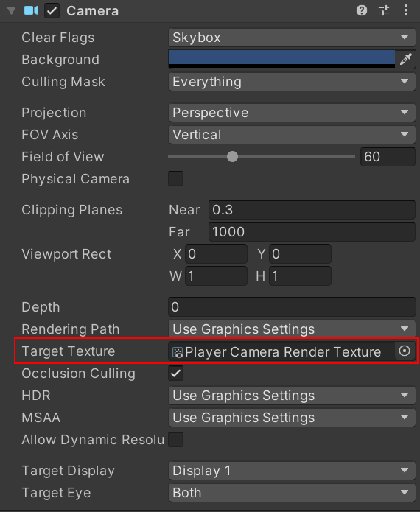Toggle the Allow Dynamic Resolution checkbox

175,440
